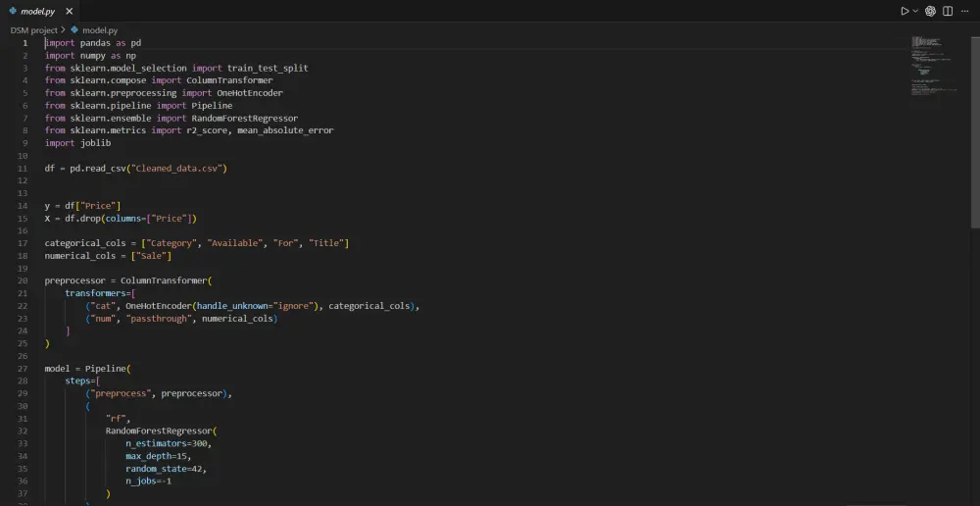This screenshot has width=980, height=506.
Task: Run the Python file with play icon
Action: click(x=905, y=11)
